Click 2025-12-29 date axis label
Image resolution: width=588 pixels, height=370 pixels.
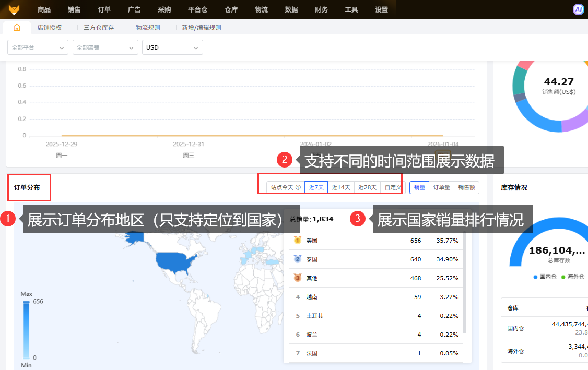click(x=62, y=144)
